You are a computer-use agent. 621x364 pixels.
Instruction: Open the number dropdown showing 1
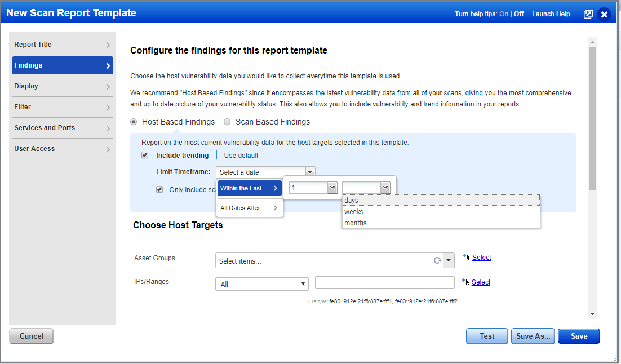pos(313,188)
